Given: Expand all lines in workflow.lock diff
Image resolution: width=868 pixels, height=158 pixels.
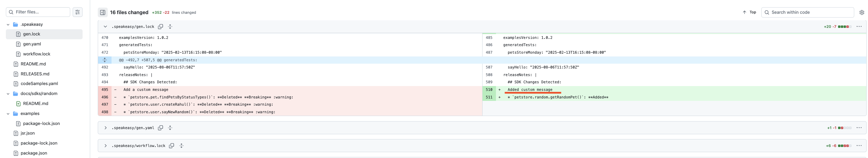Looking at the screenshot, I should [x=181, y=146].
